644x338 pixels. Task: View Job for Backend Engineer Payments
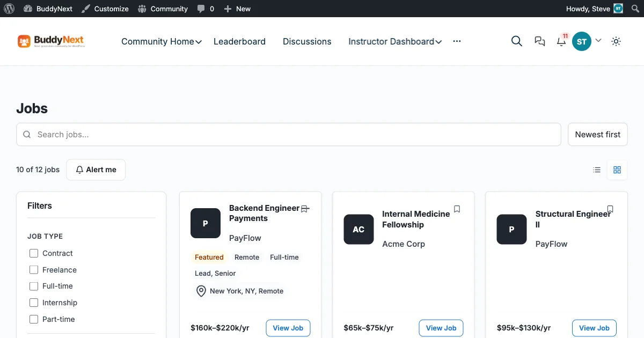click(x=288, y=328)
